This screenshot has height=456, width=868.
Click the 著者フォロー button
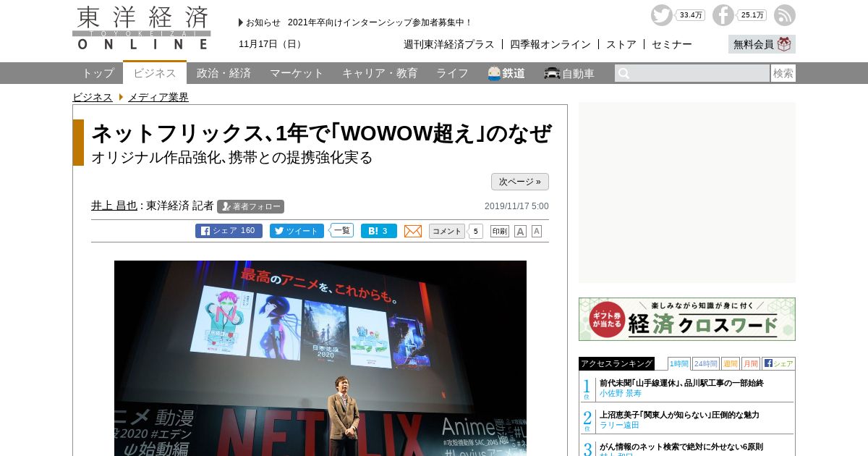(x=251, y=206)
